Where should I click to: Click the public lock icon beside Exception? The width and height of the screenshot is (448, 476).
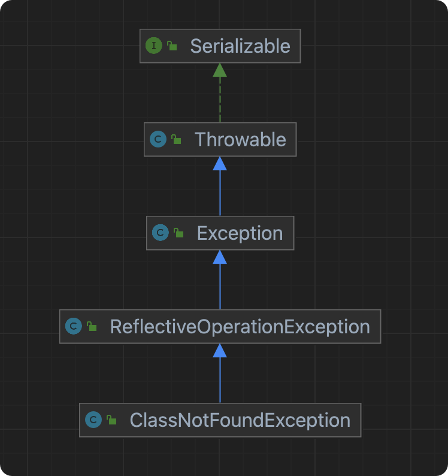tap(178, 233)
